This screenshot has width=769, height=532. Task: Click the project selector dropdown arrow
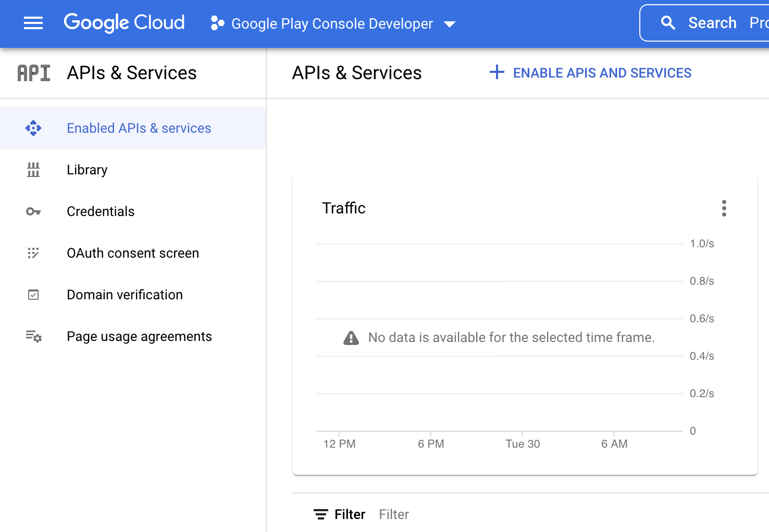449,24
